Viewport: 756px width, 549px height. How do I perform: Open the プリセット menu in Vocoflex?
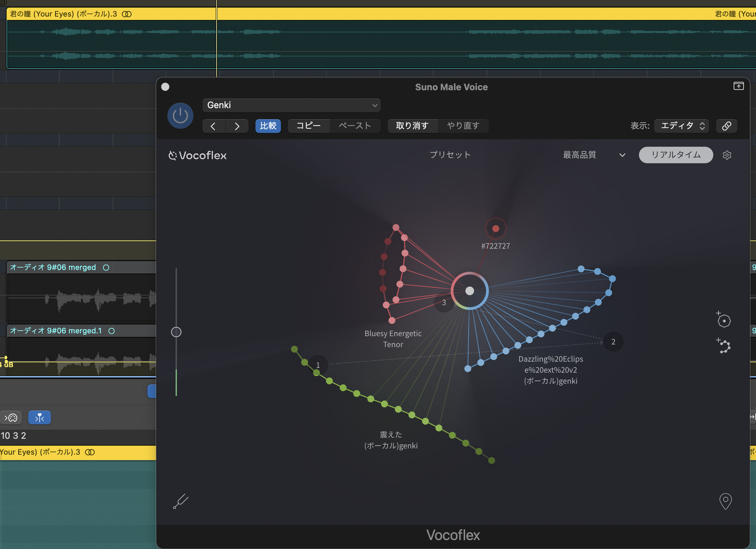450,155
